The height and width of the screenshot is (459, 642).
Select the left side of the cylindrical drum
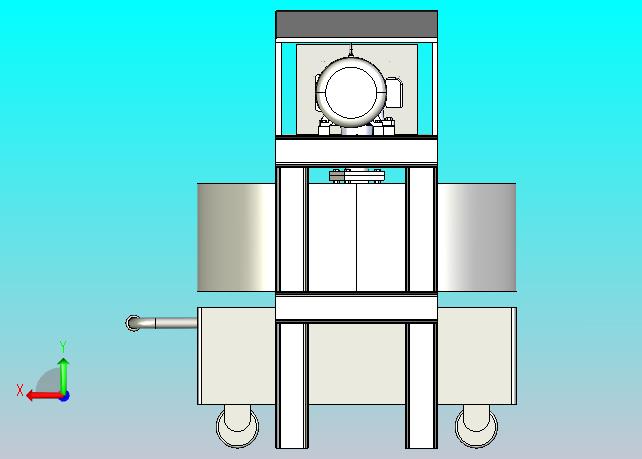pos(236,237)
